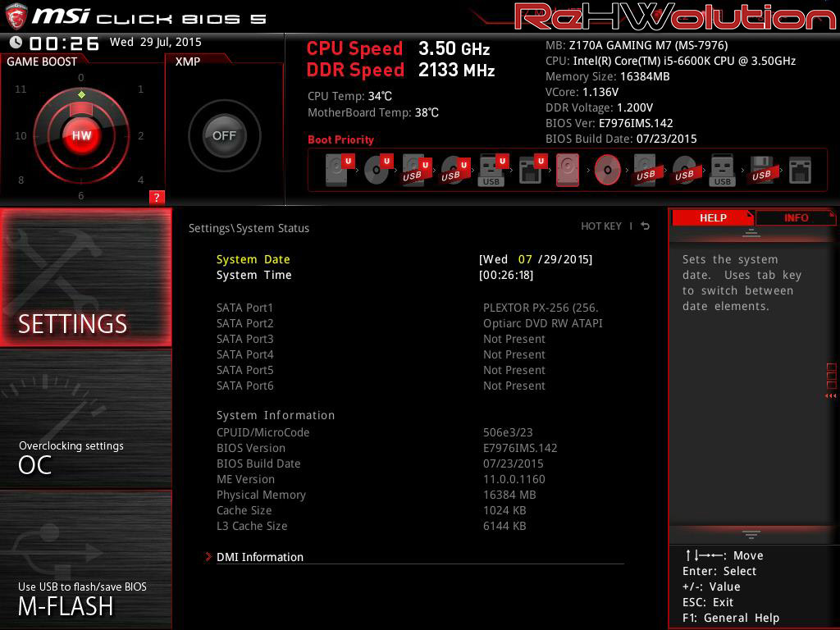Open M-FLASH to flash or save BIOS

85,560
